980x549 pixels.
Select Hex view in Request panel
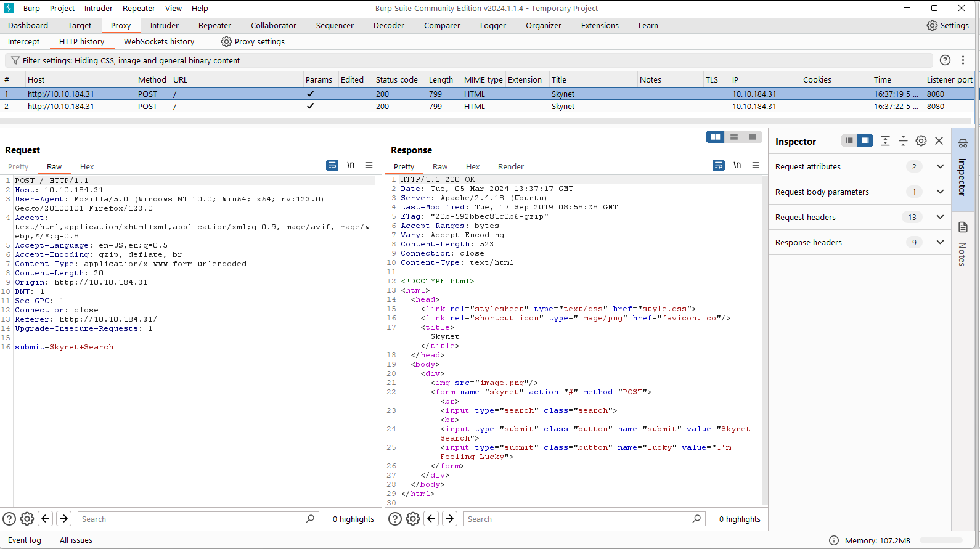87,166
